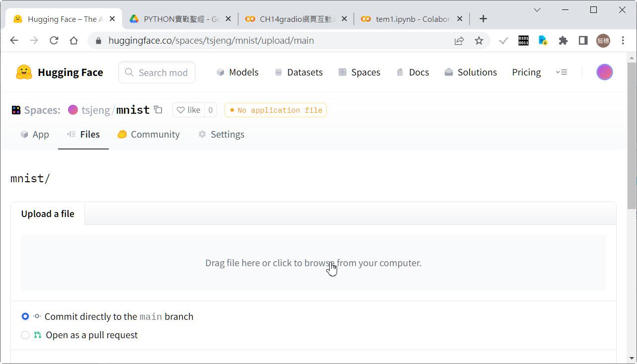
Task: Click the scrollbar down arrow
Action: pyautogui.click(x=632, y=358)
